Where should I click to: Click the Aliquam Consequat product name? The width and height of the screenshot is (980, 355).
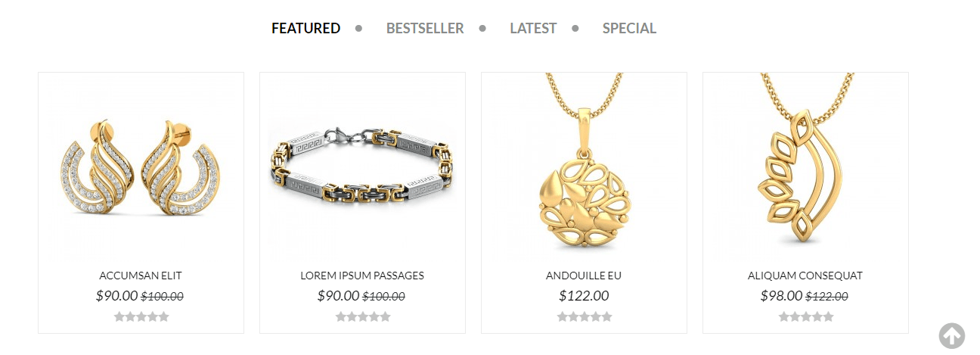click(x=805, y=276)
